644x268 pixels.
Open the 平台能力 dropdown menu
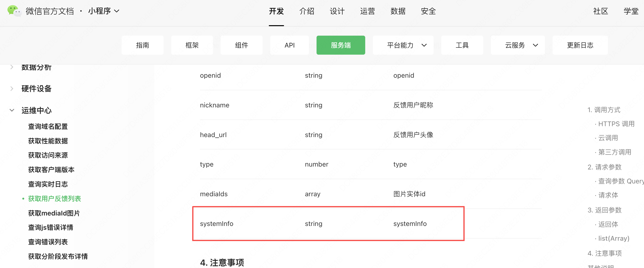coord(403,45)
